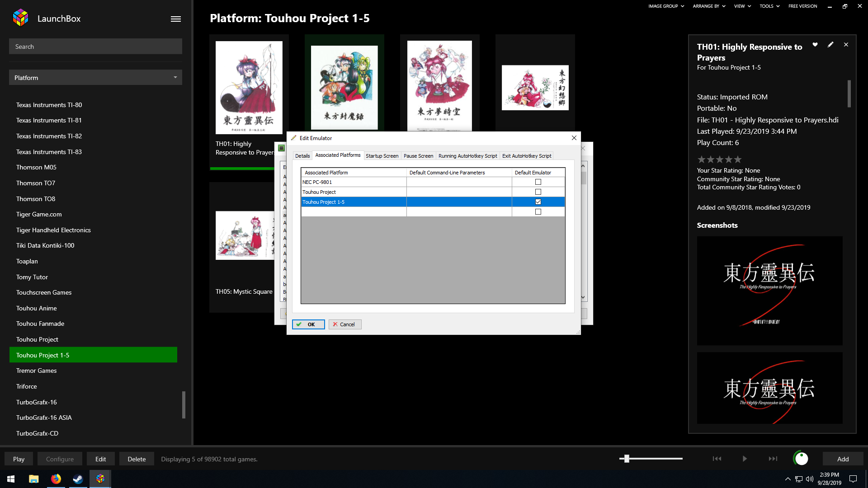Toggle Default Emulator for Touhou Project row

click(x=538, y=192)
